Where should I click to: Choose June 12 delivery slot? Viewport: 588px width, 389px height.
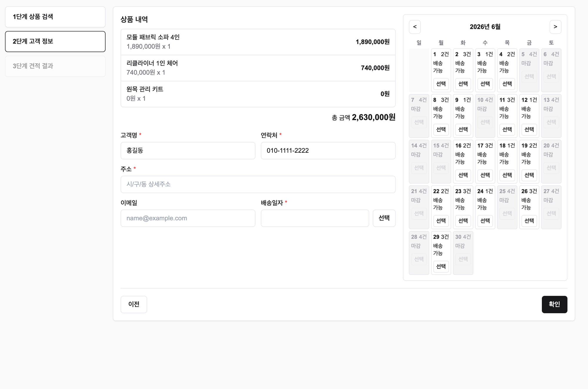pyautogui.click(x=529, y=130)
